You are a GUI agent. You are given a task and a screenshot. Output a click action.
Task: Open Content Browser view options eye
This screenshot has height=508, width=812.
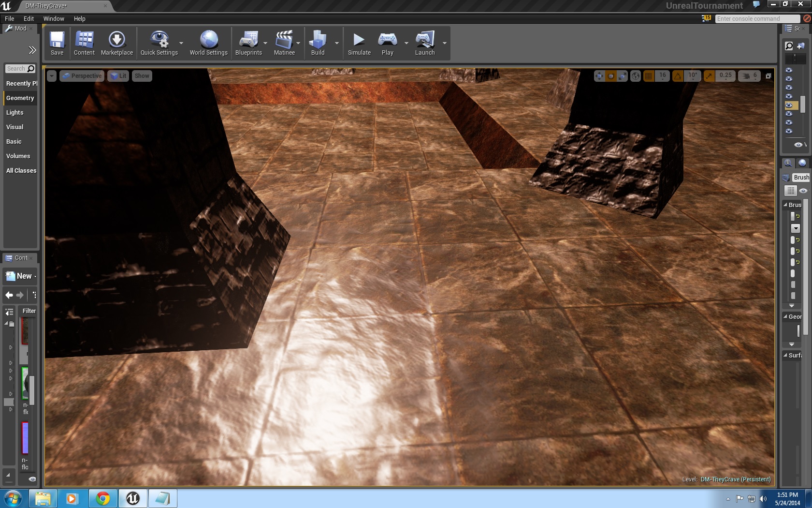(x=32, y=479)
